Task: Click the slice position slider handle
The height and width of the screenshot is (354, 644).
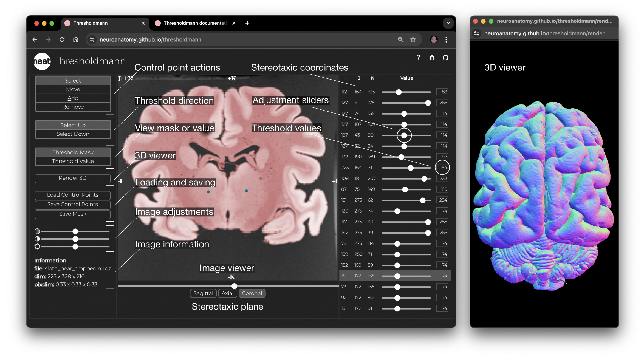Action: point(234,286)
